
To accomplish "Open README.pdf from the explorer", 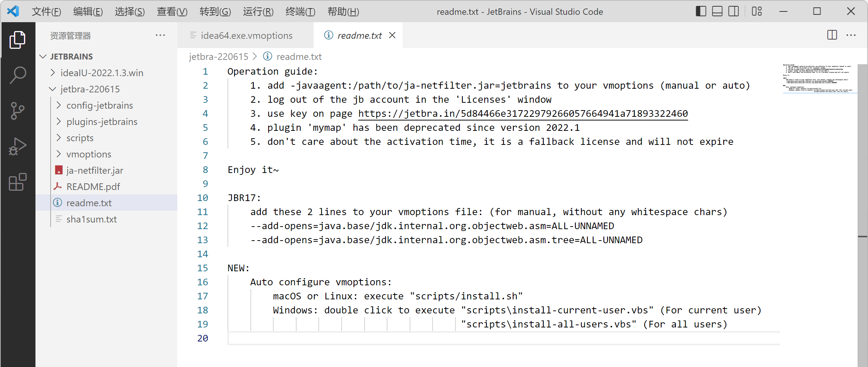I will [x=107, y=186].
